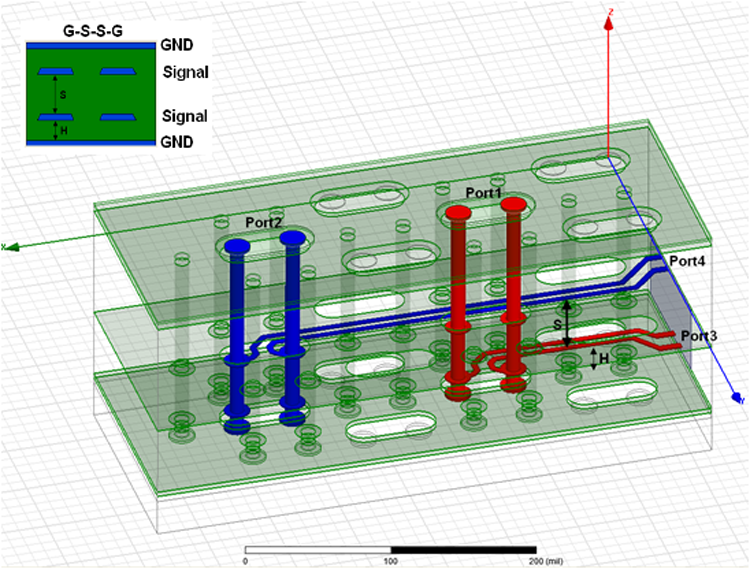Viewport: 750px width, 569px height.
Task: Click the 200 (mil) scale bar label
Action: point(546,561)
